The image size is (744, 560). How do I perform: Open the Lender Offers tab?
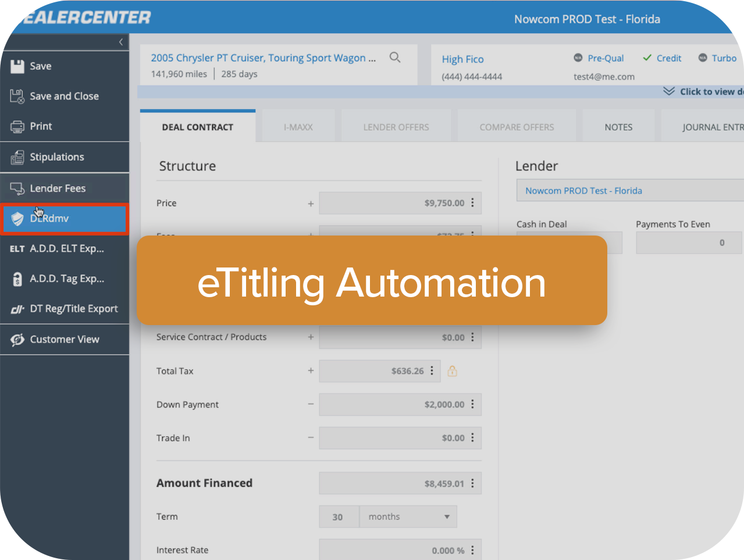pos(396,127)
